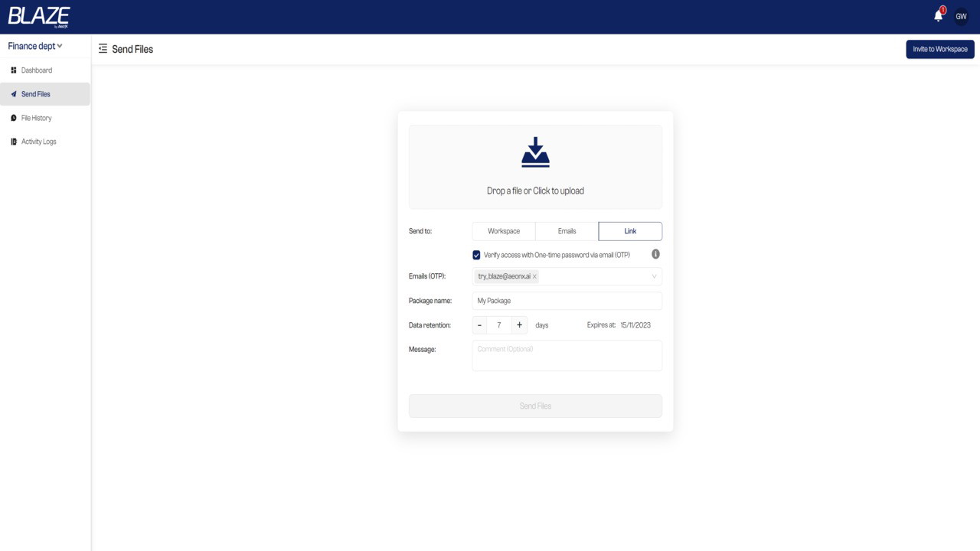Click the BLAZE logo

tap(39, 16)
